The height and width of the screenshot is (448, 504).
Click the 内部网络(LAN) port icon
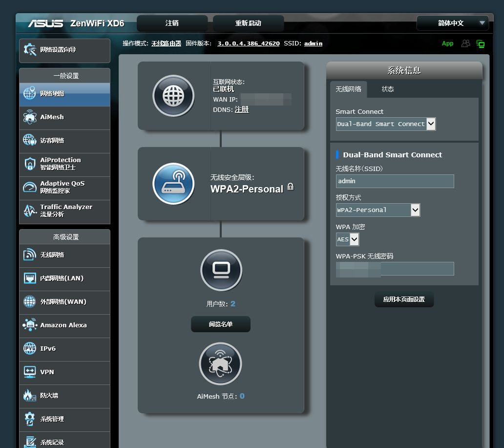point(30,278)
